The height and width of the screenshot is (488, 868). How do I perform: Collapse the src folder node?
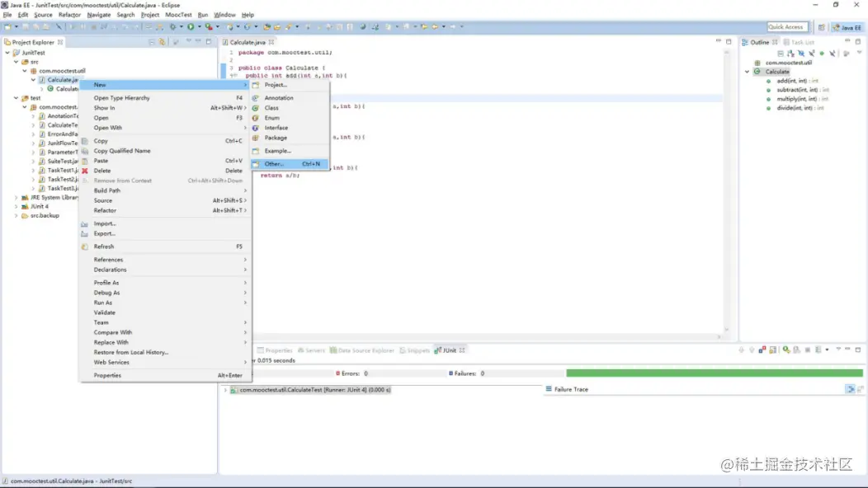coord(16,62)
